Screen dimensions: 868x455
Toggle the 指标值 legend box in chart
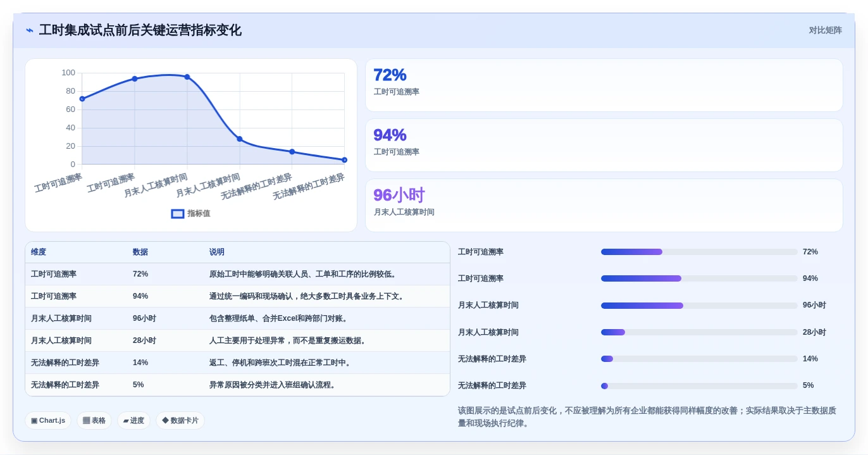pyautogui.click(x=178, y=214)
